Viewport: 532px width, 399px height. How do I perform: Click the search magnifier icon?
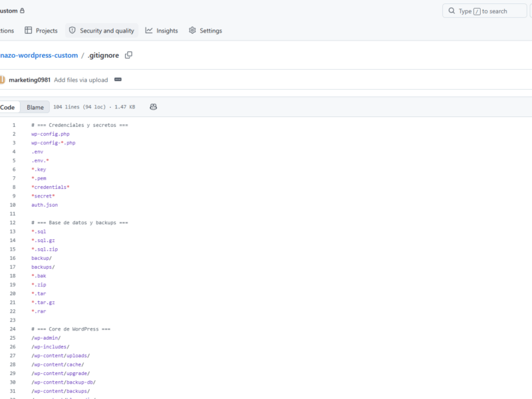coord(452,11)
